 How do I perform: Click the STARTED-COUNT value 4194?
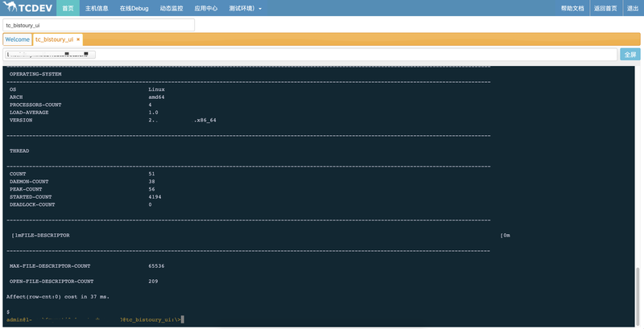coord(155,197)
